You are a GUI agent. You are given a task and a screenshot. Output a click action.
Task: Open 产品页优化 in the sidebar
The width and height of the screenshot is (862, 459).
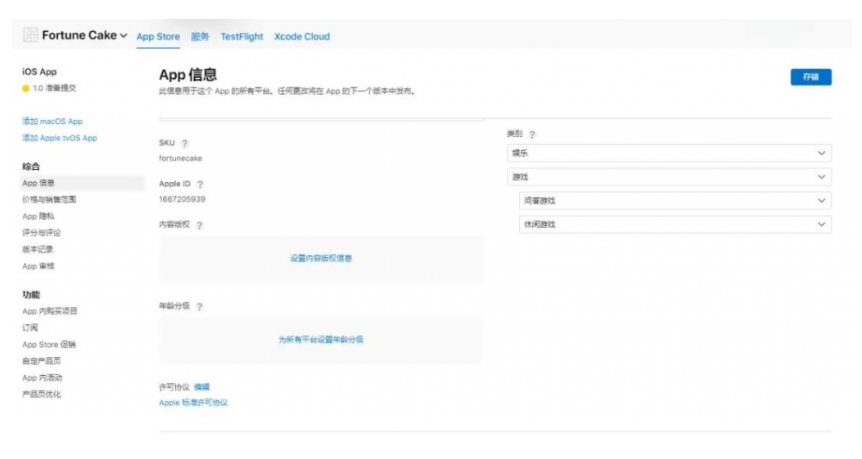(x=41, y=394)
